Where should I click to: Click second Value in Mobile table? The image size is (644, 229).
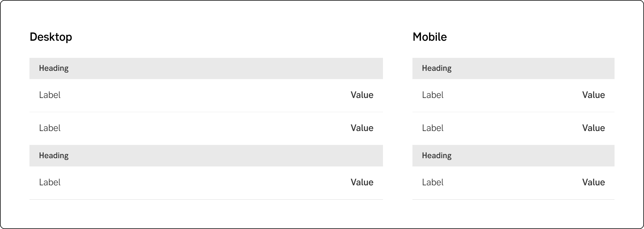pyautogui.click(x=593, y=128)
